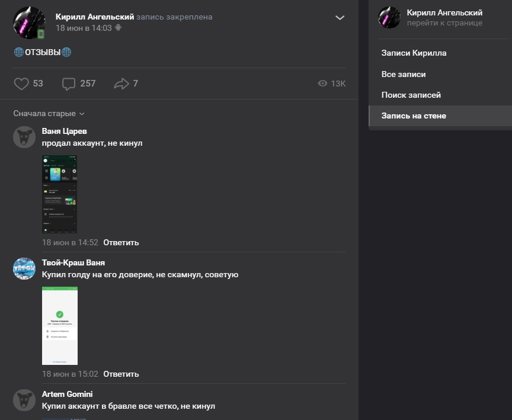The height and width of the screenshot is (420, 512).
Task: Open Твой-Краш Ваня's attached payment screenshot
Action: click(59, 326)
